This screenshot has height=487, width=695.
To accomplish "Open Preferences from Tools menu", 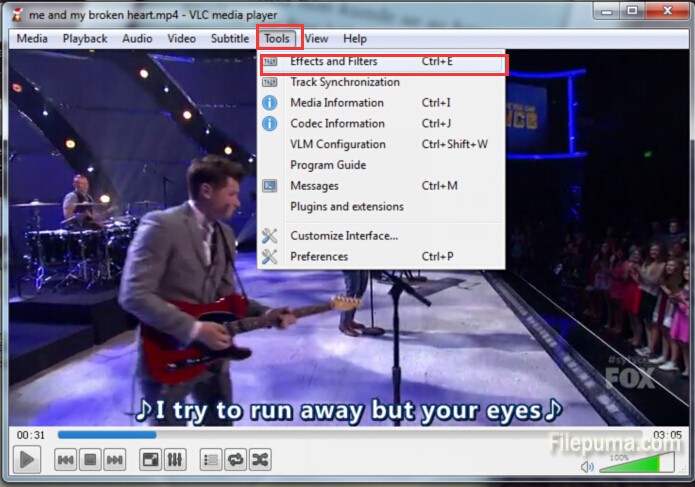I will coord(319,256).
